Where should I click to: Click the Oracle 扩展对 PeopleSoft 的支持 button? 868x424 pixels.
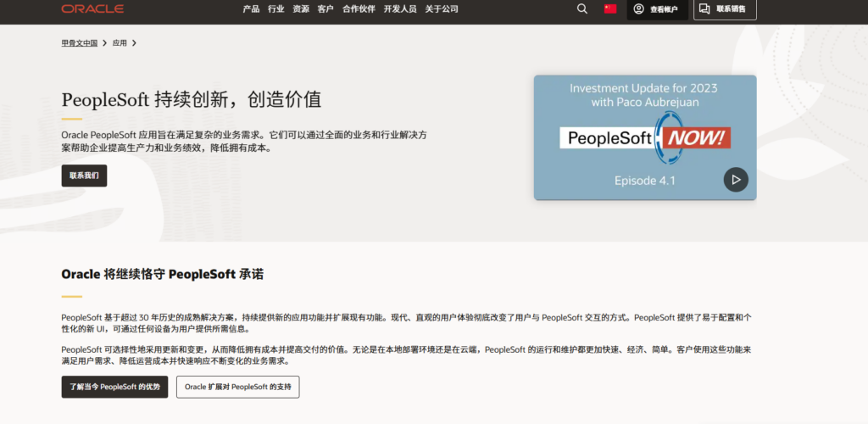[x=237, y=387]
